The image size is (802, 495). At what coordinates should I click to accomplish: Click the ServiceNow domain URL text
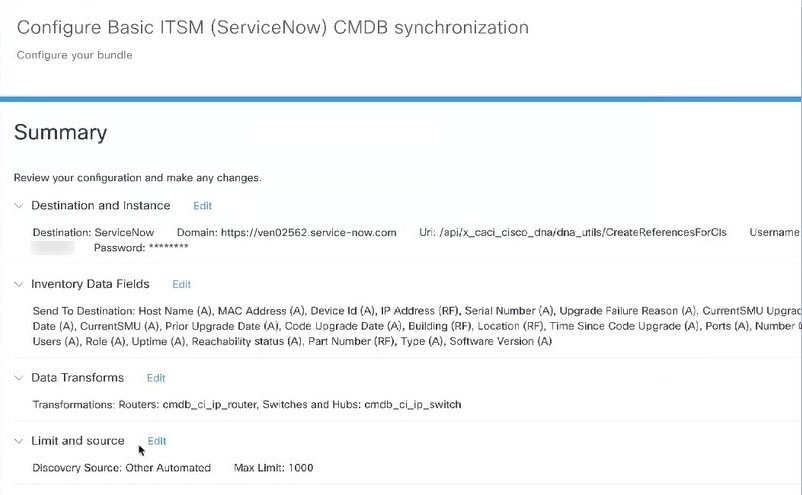point(308,233)
